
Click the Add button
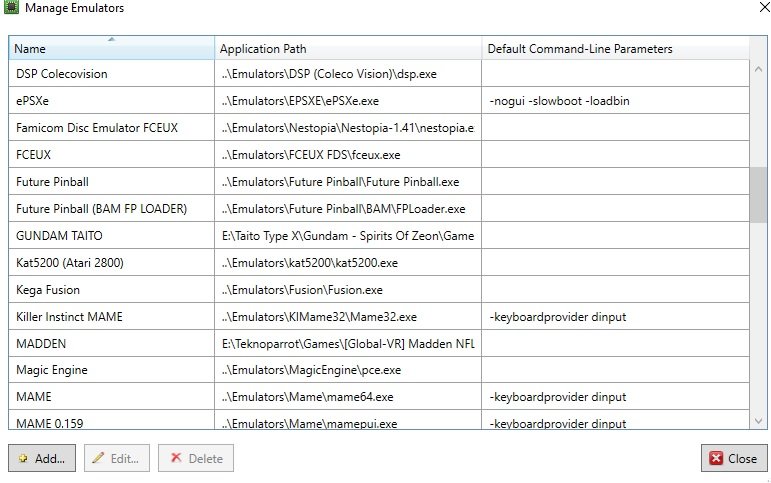coord(42,458)
